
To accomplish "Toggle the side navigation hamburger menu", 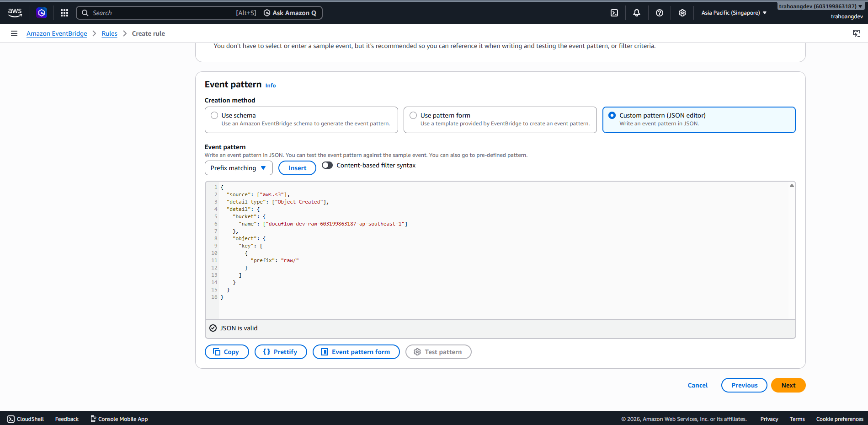I will pos(14,33).
